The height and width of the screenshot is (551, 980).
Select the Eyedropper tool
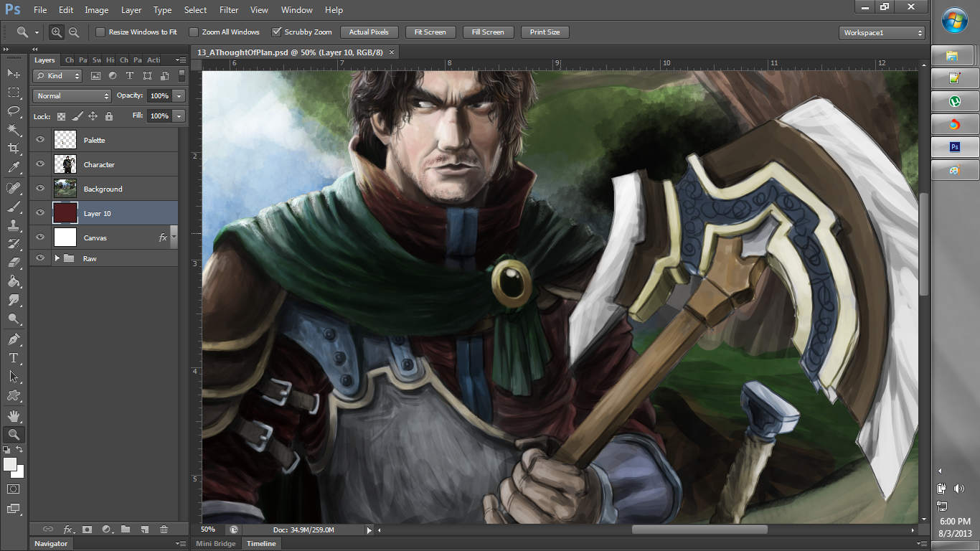click(14, 168)
